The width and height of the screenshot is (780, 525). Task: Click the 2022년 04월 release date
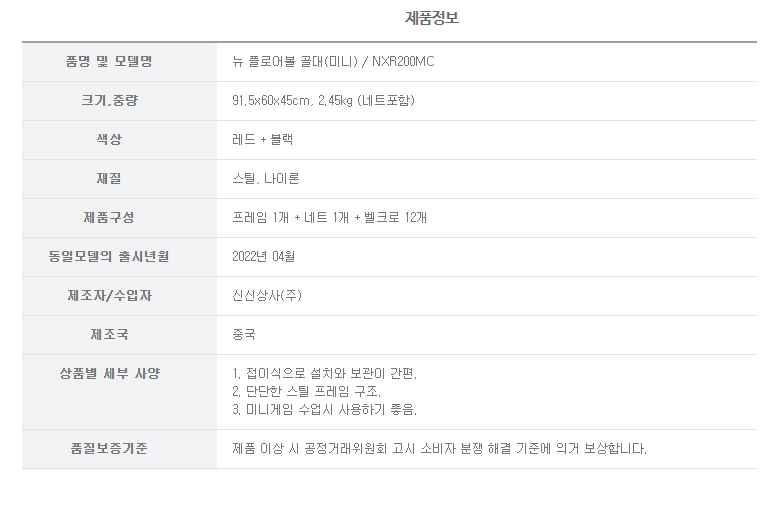(x=263, y=257)
